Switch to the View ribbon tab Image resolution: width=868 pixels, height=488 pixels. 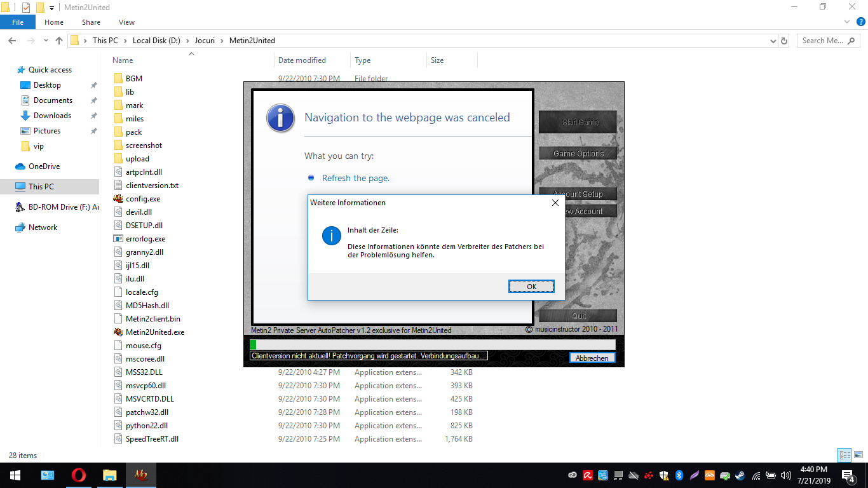click(x=126, y=22)
